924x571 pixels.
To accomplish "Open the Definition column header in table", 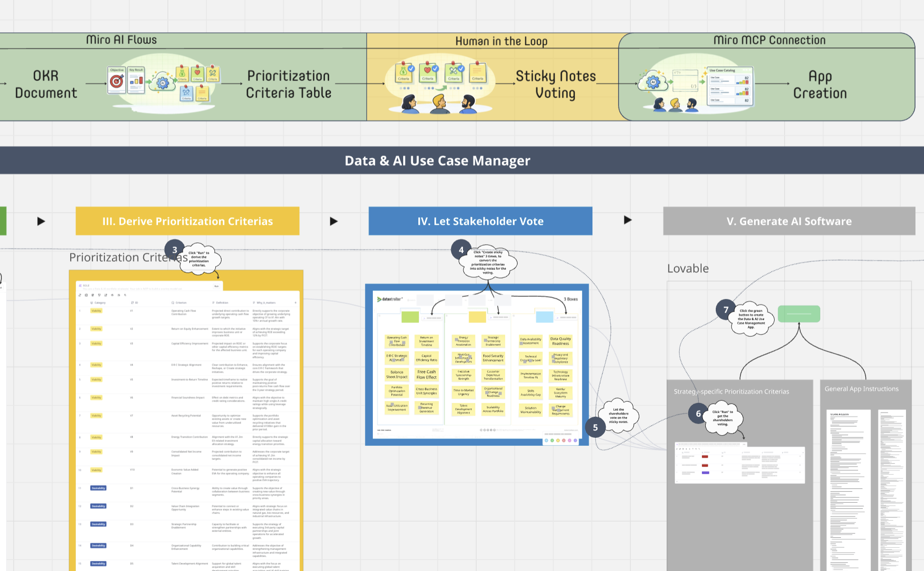I will pos(222,303).
